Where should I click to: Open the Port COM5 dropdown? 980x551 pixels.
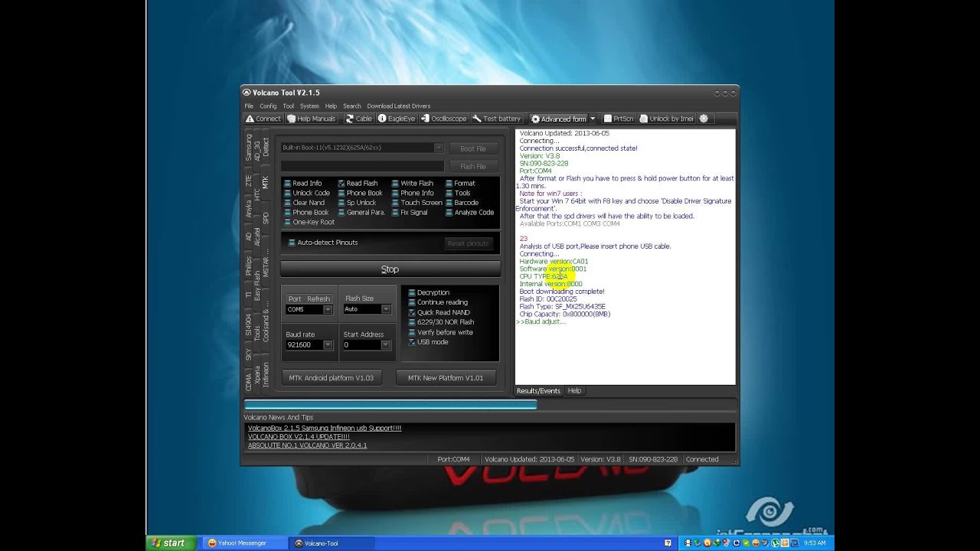[328, 309]
